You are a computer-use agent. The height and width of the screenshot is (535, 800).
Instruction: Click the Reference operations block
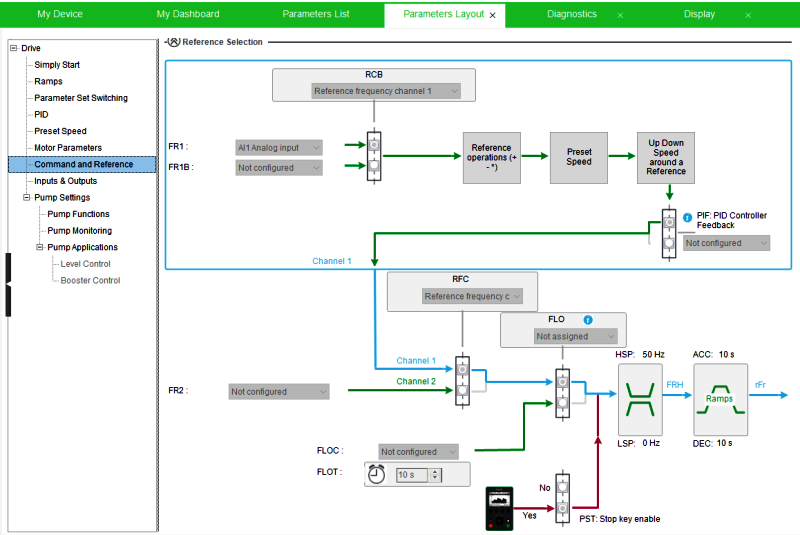[491, 157]
